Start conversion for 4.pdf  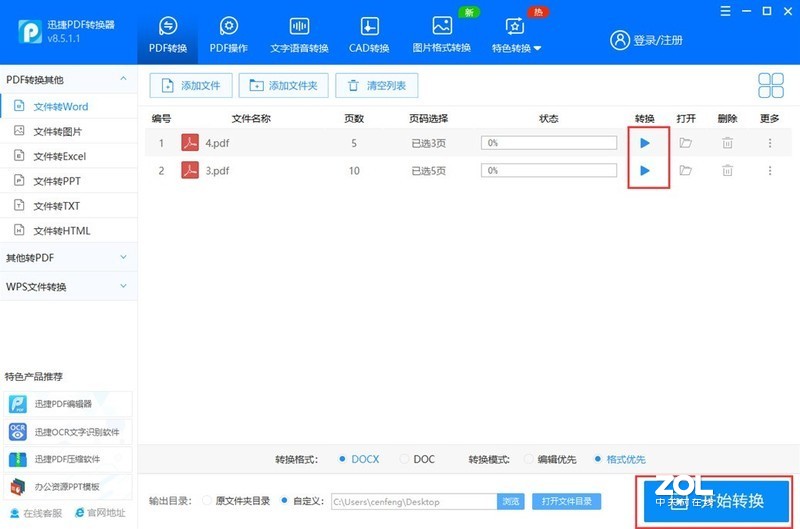(x=645, y=143)
